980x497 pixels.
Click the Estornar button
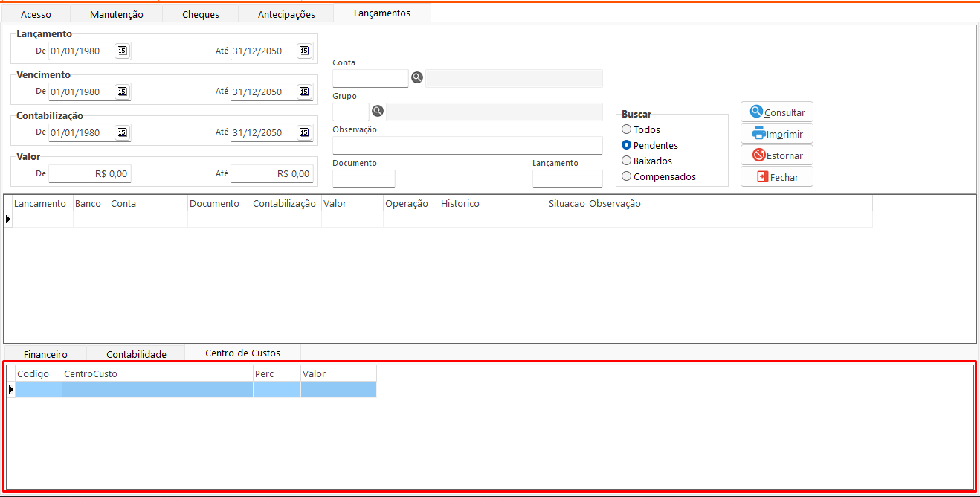[x=777, y=155]
